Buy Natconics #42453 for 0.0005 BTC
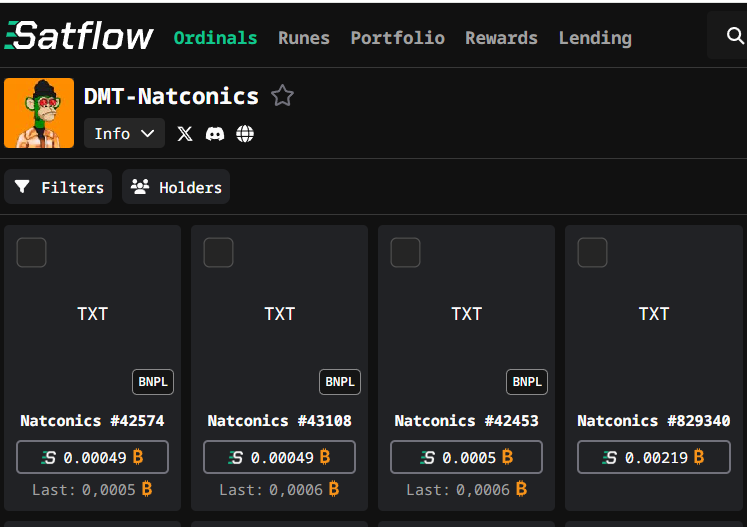 tap(466, 457)
